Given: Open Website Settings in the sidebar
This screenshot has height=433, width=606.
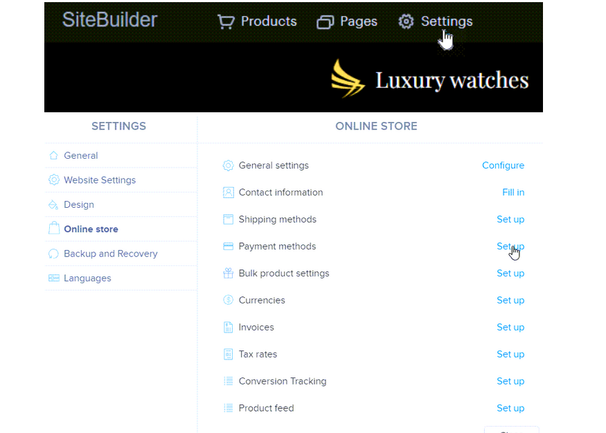Looking at the screenshot, I should (x=99, y=181).
